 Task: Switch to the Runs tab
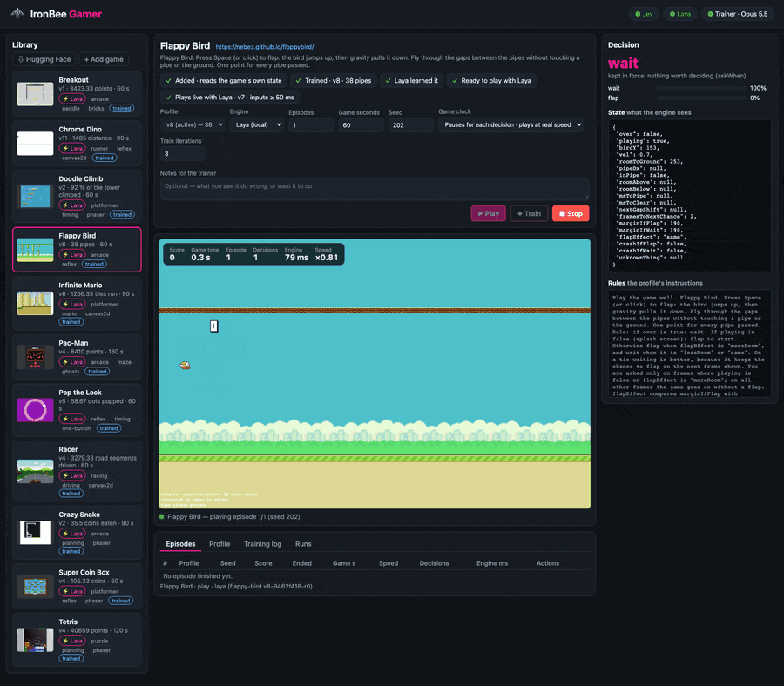tap(303, 544)
